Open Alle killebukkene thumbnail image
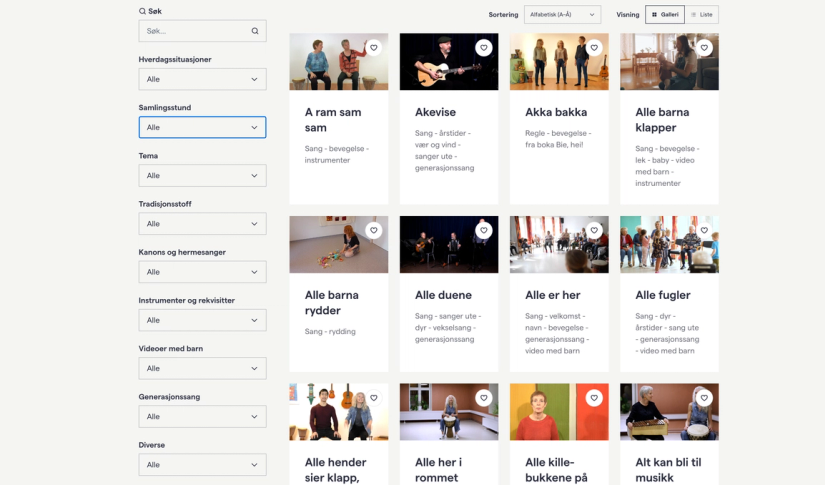The height and width of the screenshot is (485, 825). [x=559, y=412]
